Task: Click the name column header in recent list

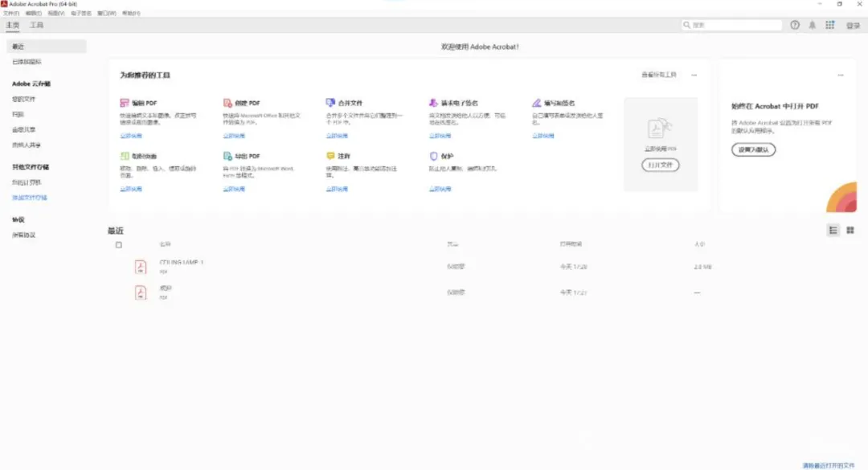Action: [x=165, y=244]
